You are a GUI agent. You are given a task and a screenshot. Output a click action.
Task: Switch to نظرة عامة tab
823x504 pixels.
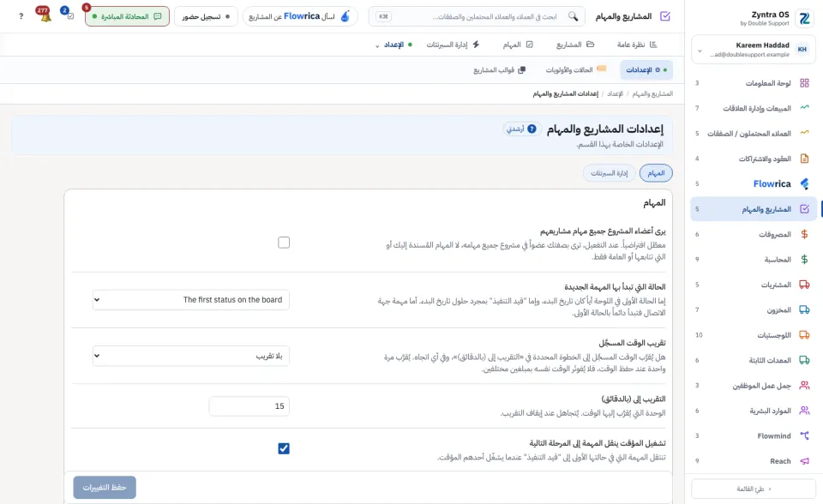[637, 45]
